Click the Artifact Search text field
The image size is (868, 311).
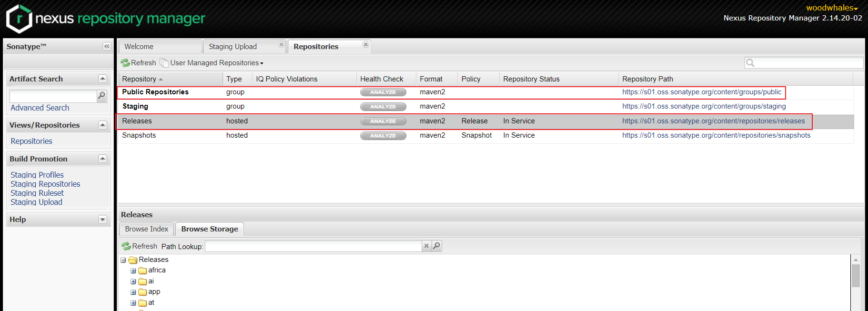tap(53, 96)
